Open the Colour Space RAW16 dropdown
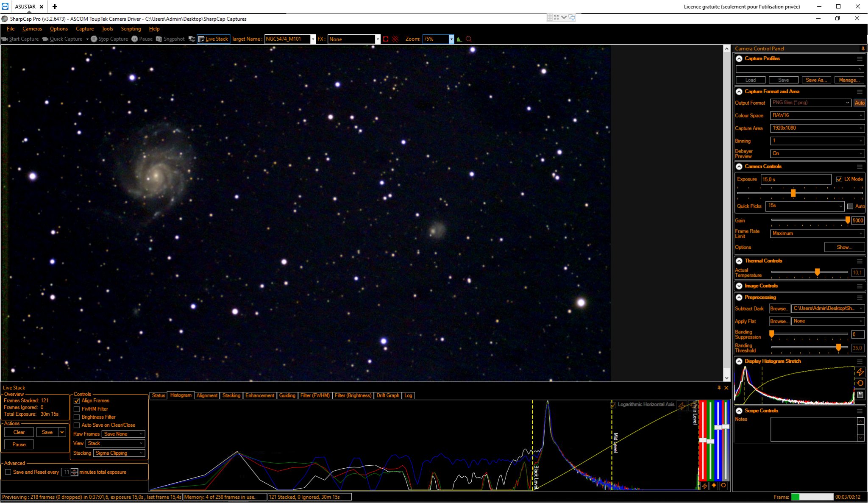This screenshot has height=503, width=868. click(817, 115)
